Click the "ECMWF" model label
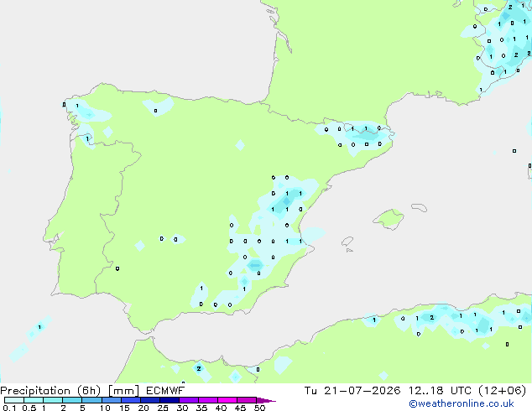The height and width of the screenshot is (411, 532). coord(165,391)
